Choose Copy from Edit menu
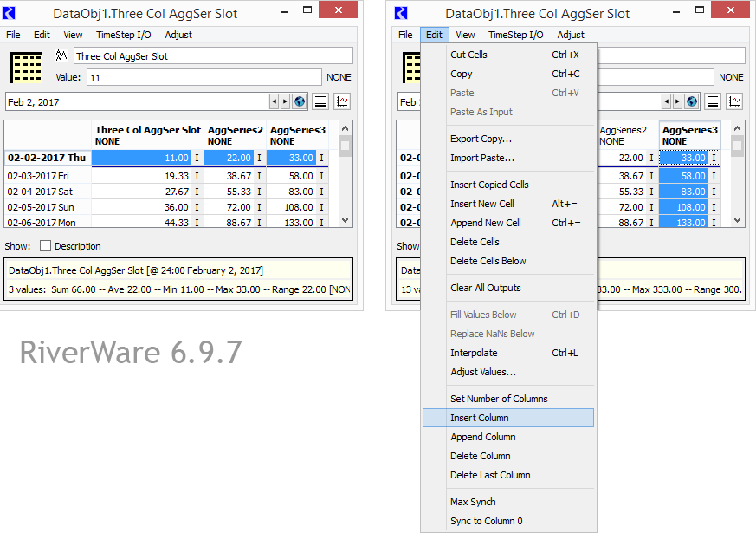The height and width of the screenshot is (533, 756). coord(508,74)
